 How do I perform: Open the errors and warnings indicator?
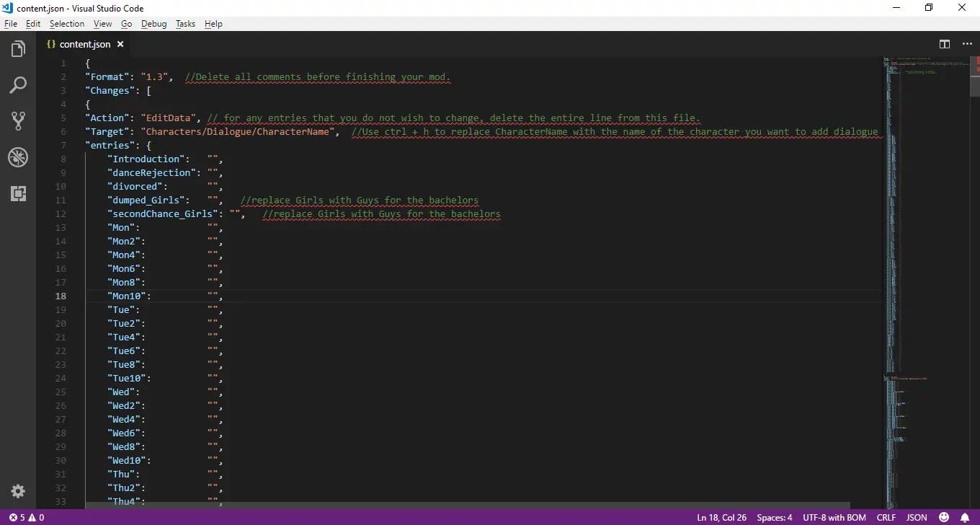pyautogui.click(x=26, y=517)
